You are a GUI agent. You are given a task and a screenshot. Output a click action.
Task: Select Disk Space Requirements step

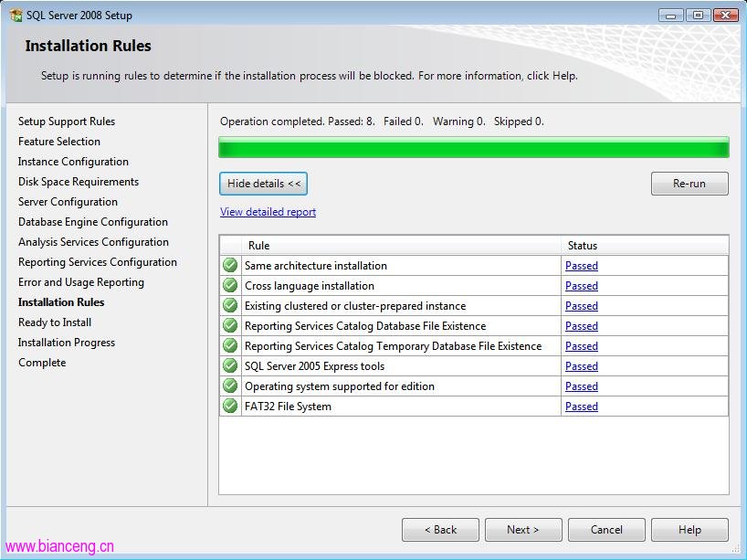click(x=79, y=182)
